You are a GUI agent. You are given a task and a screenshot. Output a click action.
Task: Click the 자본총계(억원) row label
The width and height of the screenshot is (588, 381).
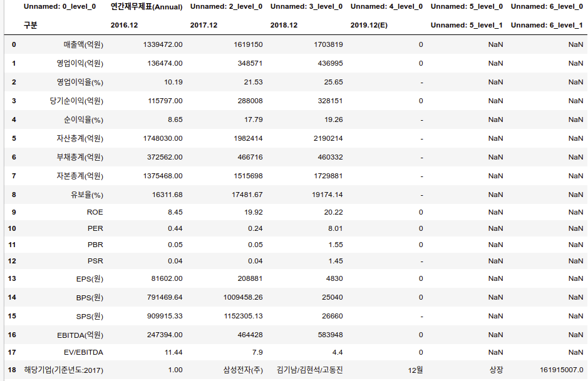click(80, 176)
